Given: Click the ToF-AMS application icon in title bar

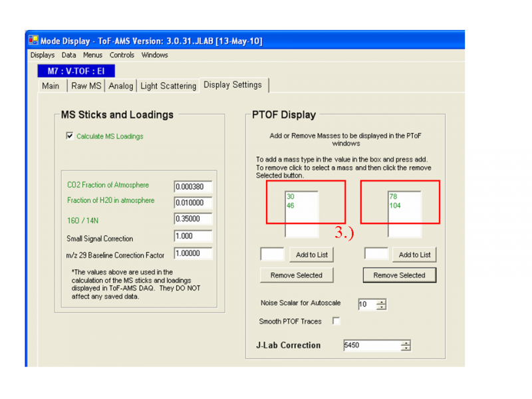Looking at the screenshot, I should 33,41.
